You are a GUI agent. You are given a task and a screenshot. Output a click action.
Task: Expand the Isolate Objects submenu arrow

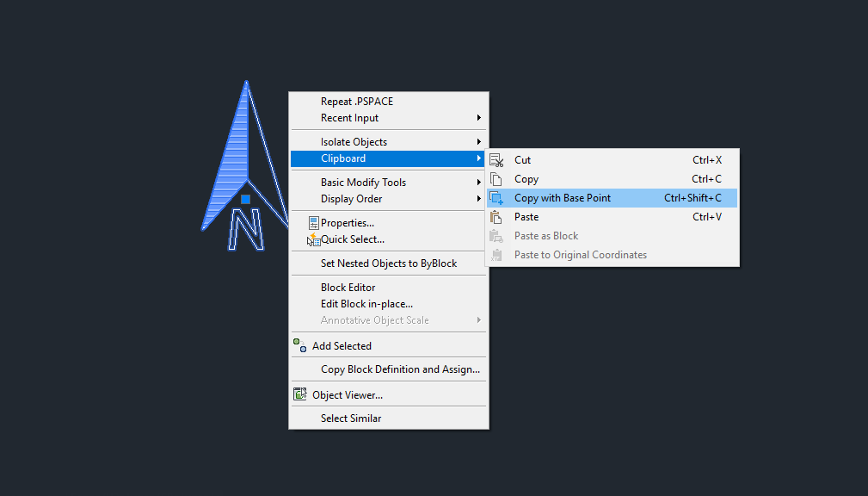(x=479, y=142)
